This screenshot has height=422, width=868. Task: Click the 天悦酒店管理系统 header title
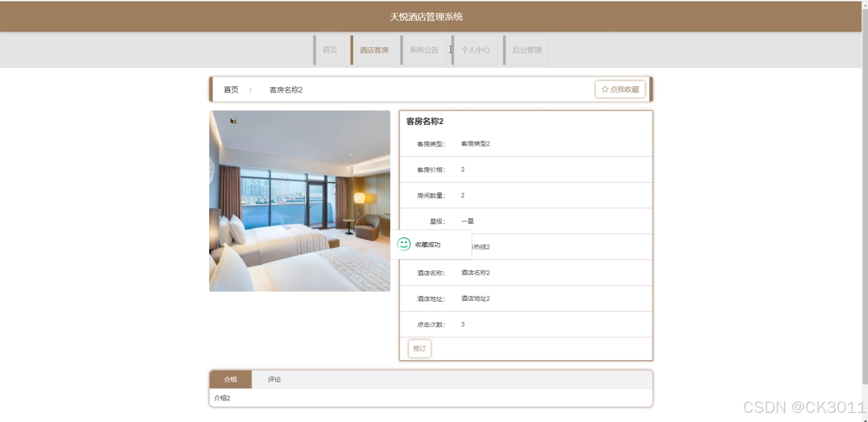pyautogui.click(x=426, y=17)
